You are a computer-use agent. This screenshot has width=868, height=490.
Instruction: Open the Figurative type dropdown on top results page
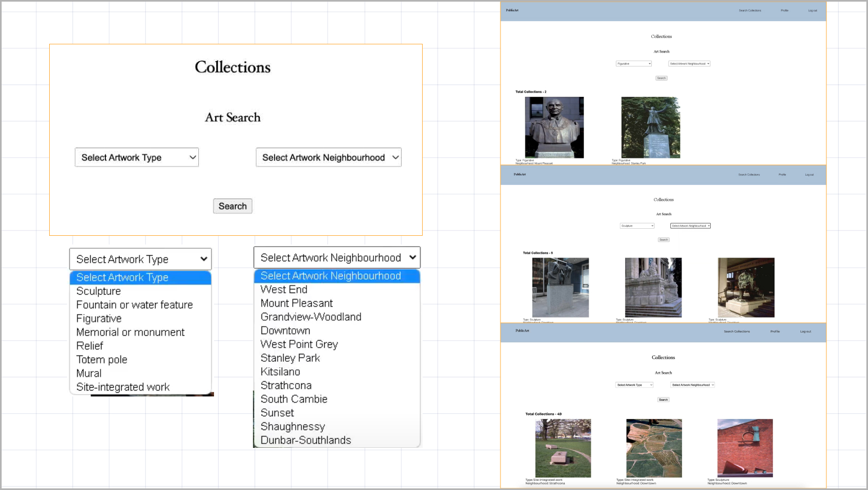tap(634, 64)
